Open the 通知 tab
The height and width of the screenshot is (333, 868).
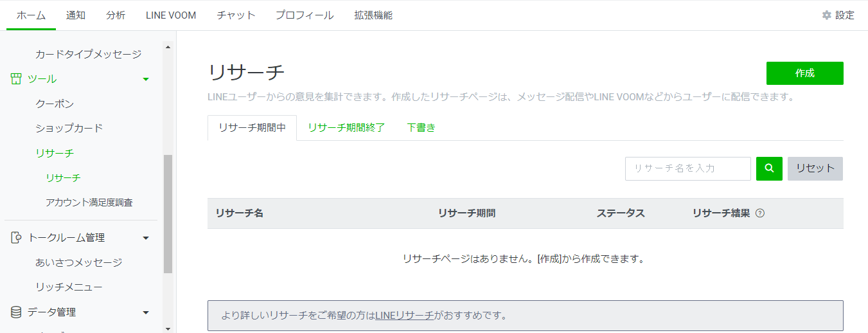(x=76, y=15)
